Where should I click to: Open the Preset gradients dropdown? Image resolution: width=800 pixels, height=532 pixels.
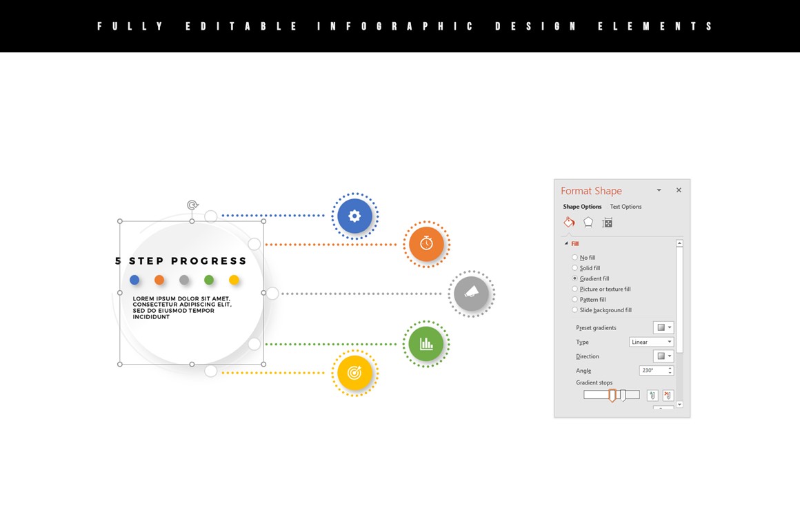(x=663, y=328)
